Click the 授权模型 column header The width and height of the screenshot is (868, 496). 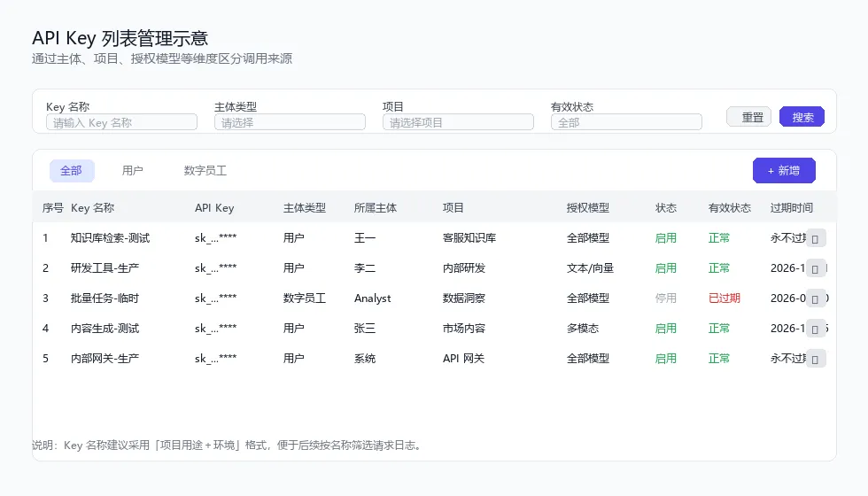point(588,208)
